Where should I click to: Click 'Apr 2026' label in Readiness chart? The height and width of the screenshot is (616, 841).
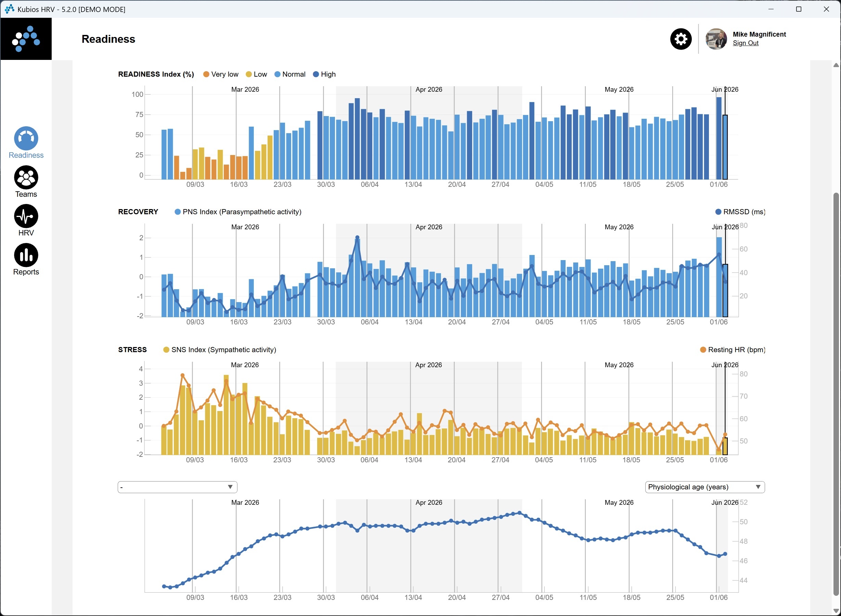(x=429, y=90)
